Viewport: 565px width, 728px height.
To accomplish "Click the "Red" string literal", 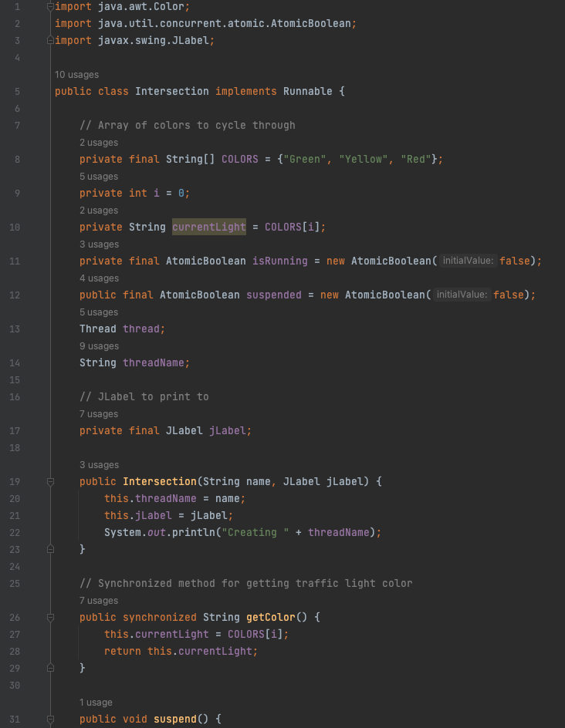I will 416,159.
